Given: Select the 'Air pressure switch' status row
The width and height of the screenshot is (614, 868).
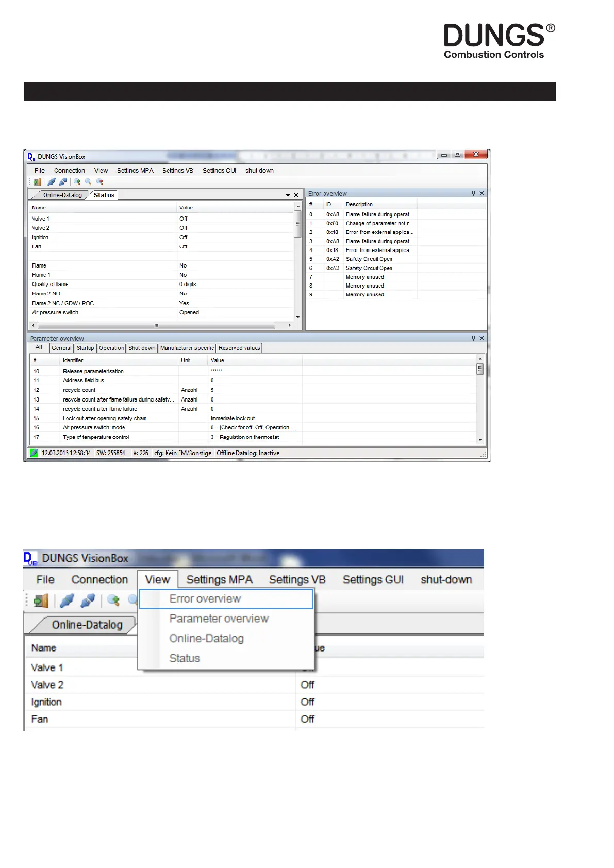Looking at the screenshot, I should (161, 313).
